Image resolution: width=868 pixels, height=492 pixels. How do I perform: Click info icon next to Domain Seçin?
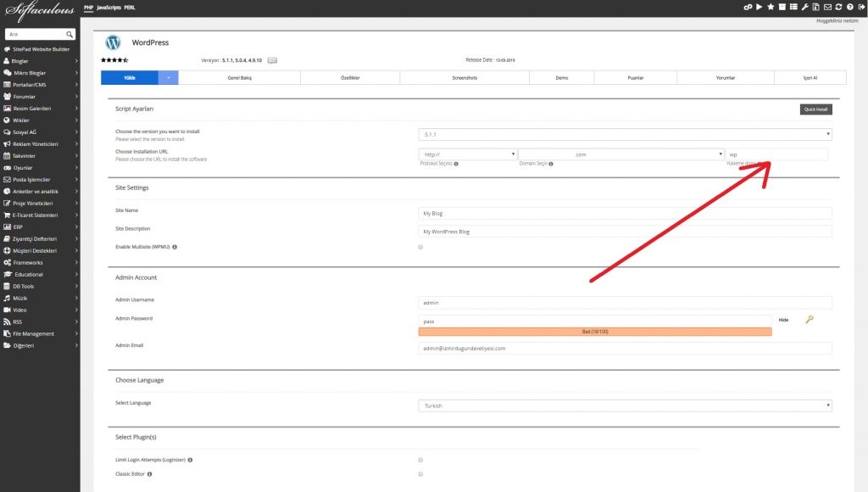pos(551,164)
